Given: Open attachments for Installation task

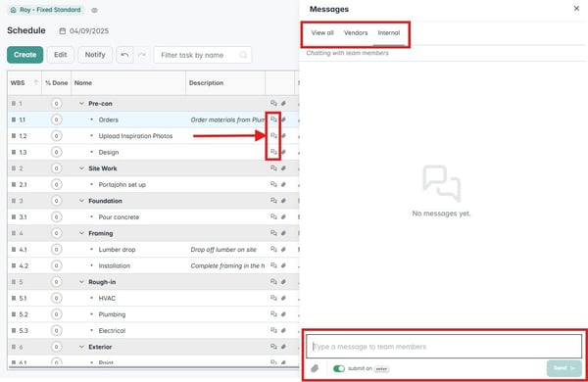Looking at the screenshot, I should click(284, 265).
